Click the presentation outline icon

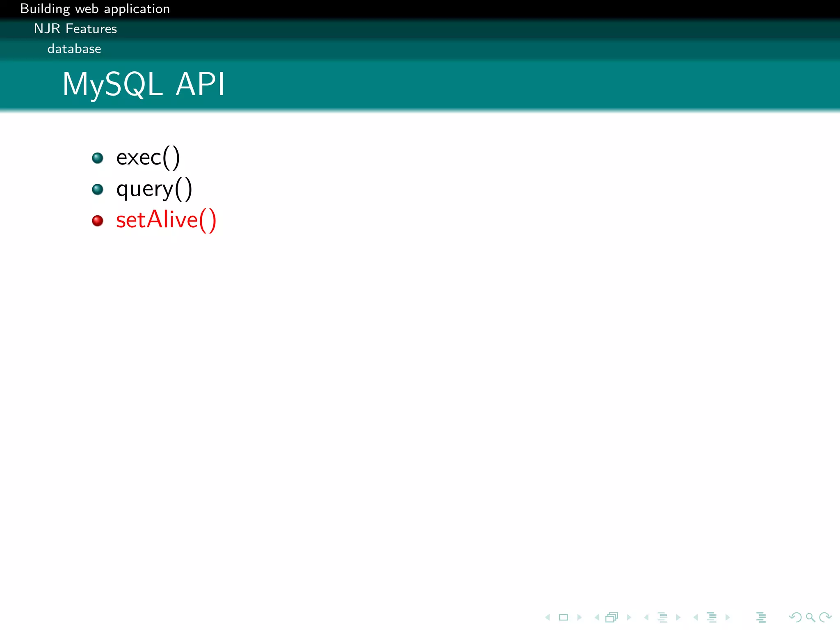761,617
